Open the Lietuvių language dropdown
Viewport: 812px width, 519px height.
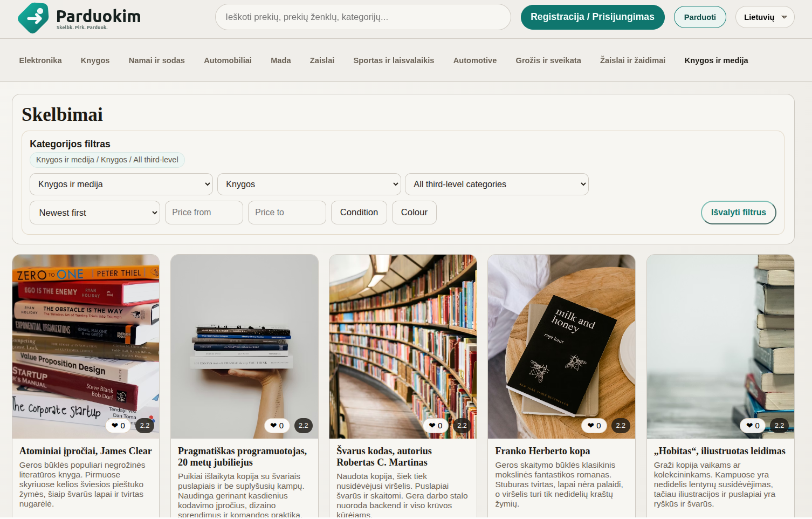pyautogui.click(x=765, y=17)
